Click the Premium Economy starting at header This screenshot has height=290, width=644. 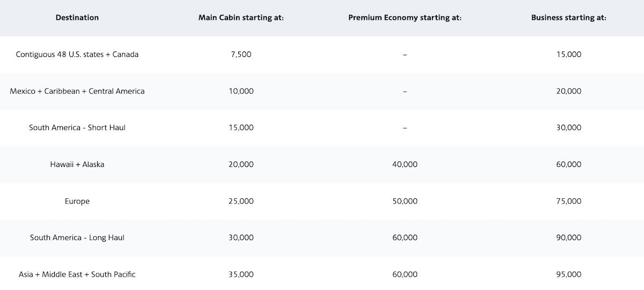[405, 18]
